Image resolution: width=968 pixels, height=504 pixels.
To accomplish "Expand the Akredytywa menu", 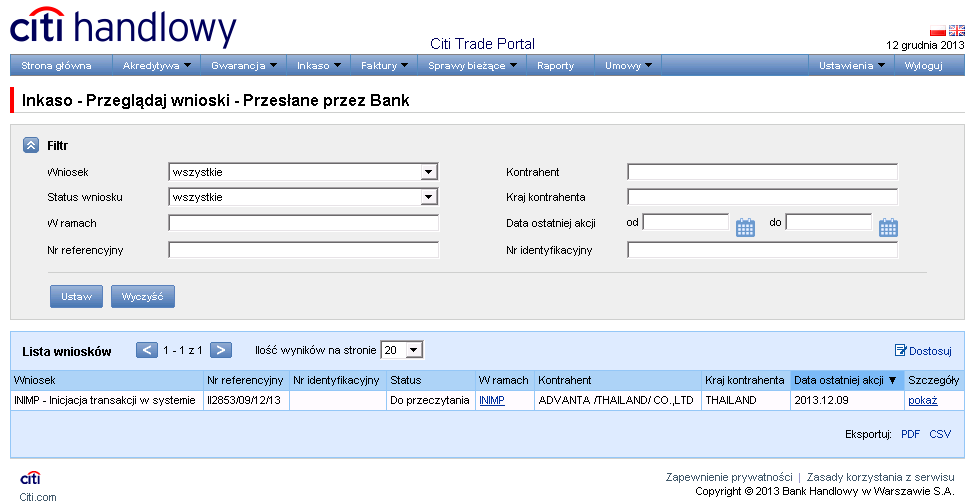I will pyautogui.click(x=157, y=65).
